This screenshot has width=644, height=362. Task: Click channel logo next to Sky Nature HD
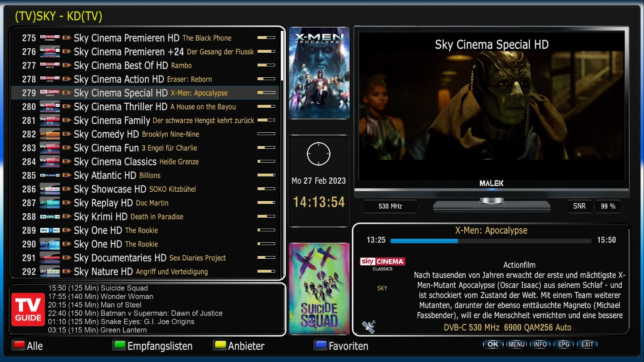[50, 272]
